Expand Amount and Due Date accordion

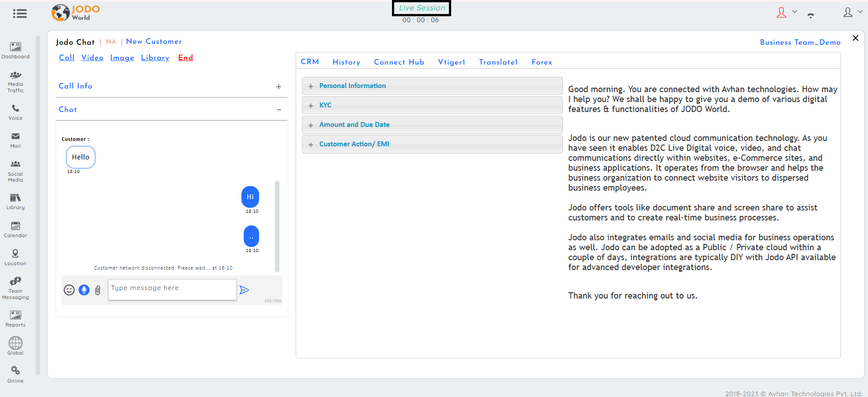(432, 125)
